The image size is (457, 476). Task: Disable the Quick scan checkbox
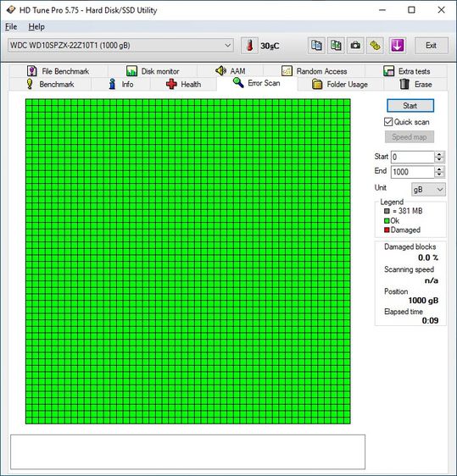388,122
